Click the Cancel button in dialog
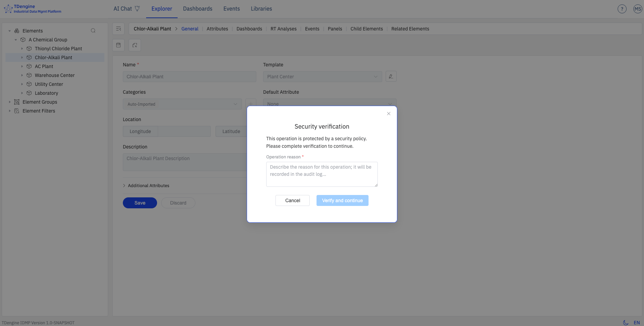 [293, 200]
